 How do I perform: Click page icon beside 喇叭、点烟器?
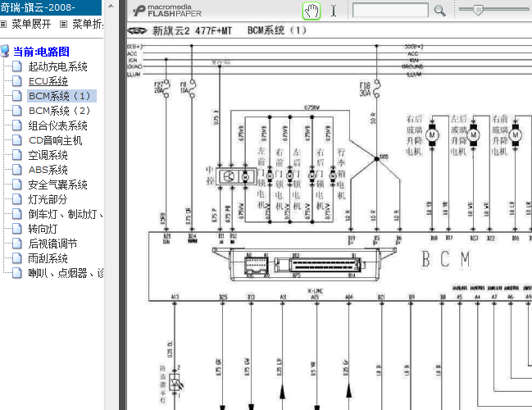coord(17,273)
